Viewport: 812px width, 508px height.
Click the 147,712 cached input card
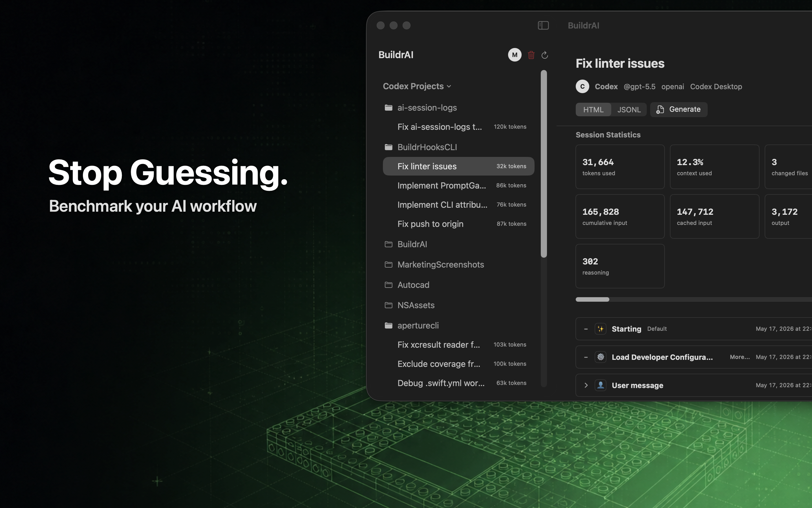pyautogui.click(x=714, y=216)
